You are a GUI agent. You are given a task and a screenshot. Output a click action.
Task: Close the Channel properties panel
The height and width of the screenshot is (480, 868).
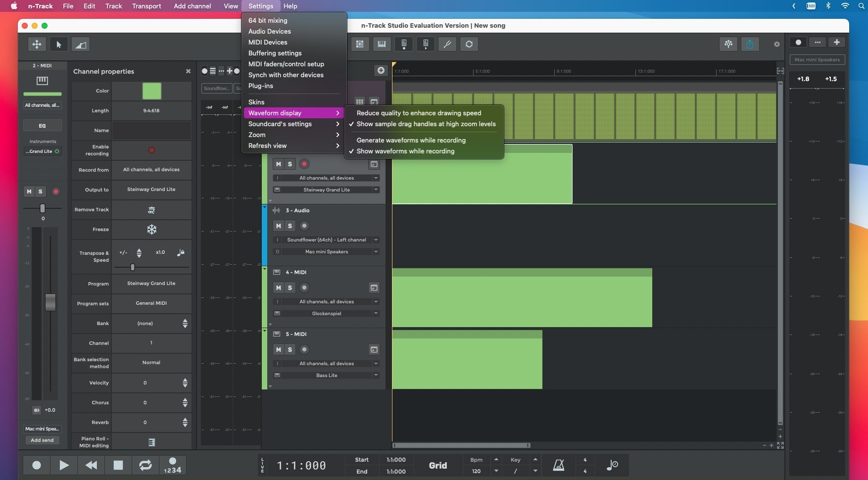click(188, 71)
